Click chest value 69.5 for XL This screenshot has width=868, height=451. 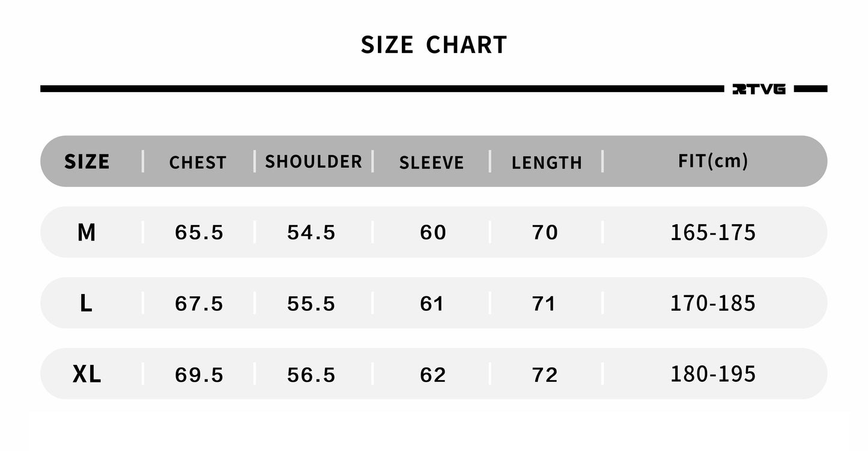pyautogui.click(x=199, y=375)
